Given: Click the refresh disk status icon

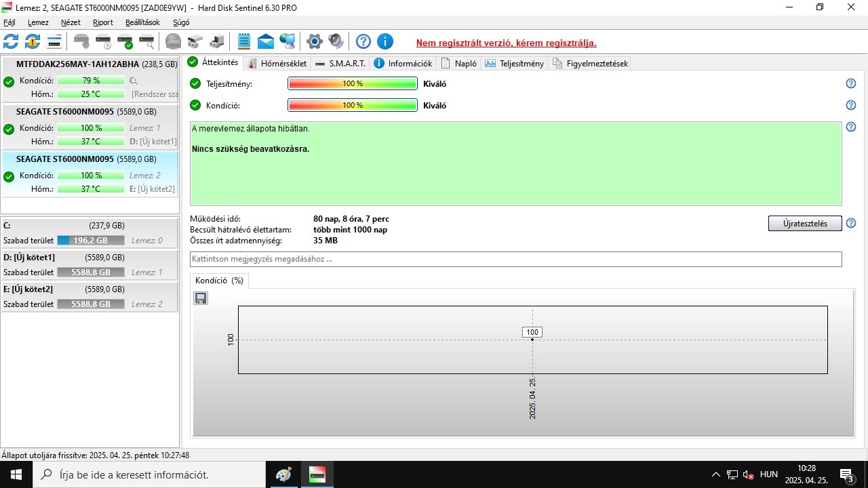Looking at the screenshot, I should point(11,41).
